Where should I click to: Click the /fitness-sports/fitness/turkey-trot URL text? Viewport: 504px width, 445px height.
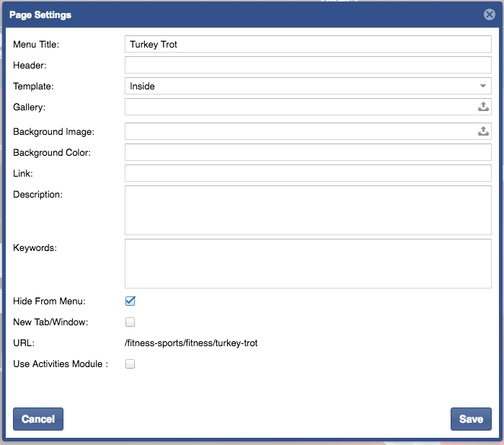click(191, 343)
